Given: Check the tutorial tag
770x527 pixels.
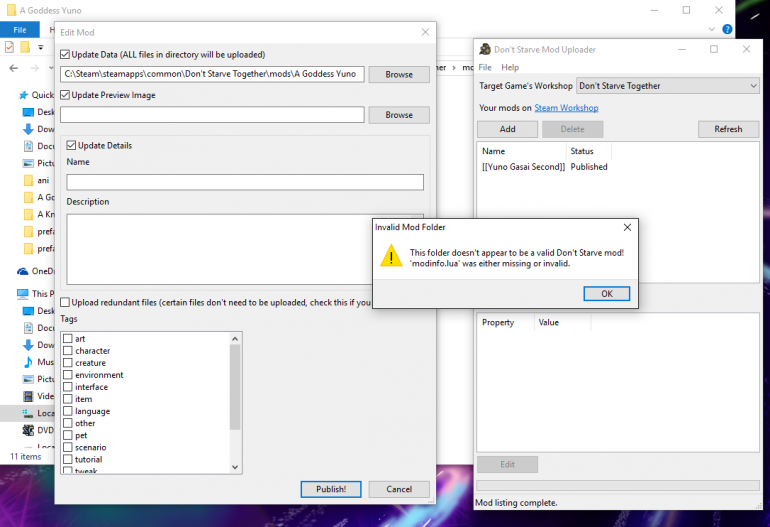Looking at the screenshot, I should (x=68, y=459).
